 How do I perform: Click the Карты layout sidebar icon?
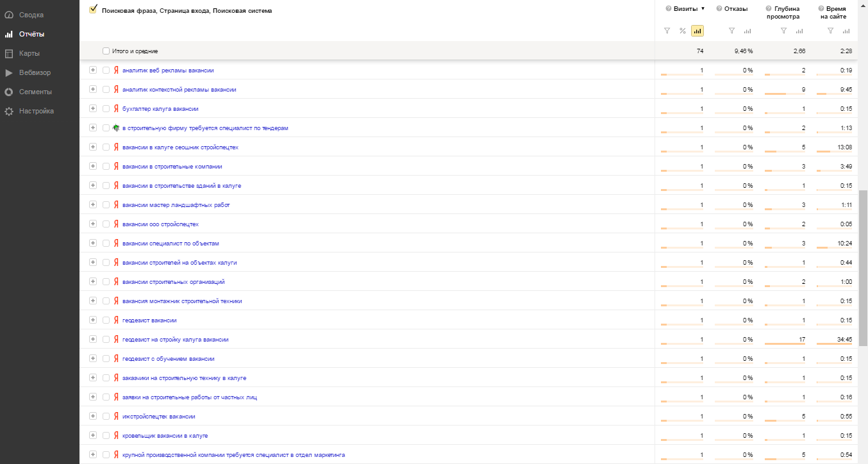point(9,53)
